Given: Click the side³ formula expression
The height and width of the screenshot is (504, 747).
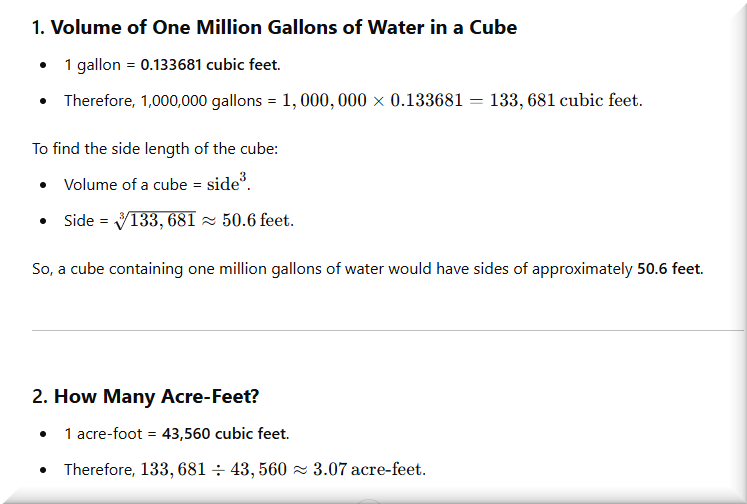Looking at the screenshot, I should point(223,184).
